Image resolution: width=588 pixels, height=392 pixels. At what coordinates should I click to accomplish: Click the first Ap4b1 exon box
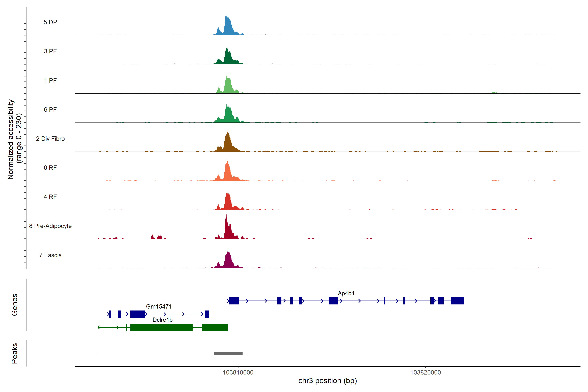click(234, 301)
